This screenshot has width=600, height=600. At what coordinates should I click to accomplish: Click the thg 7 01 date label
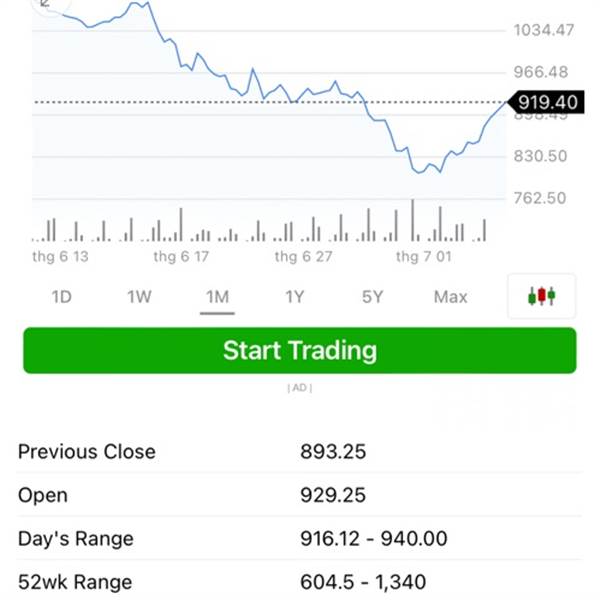coord(423,257)
